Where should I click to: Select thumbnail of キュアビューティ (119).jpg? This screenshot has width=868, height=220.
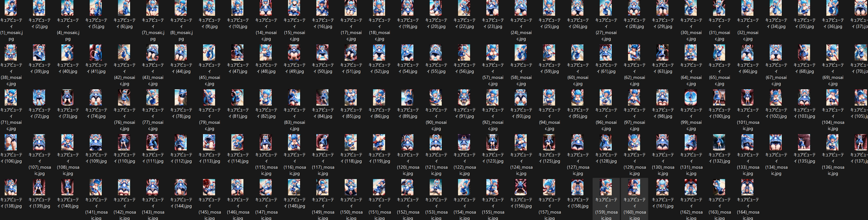(379, 142)
